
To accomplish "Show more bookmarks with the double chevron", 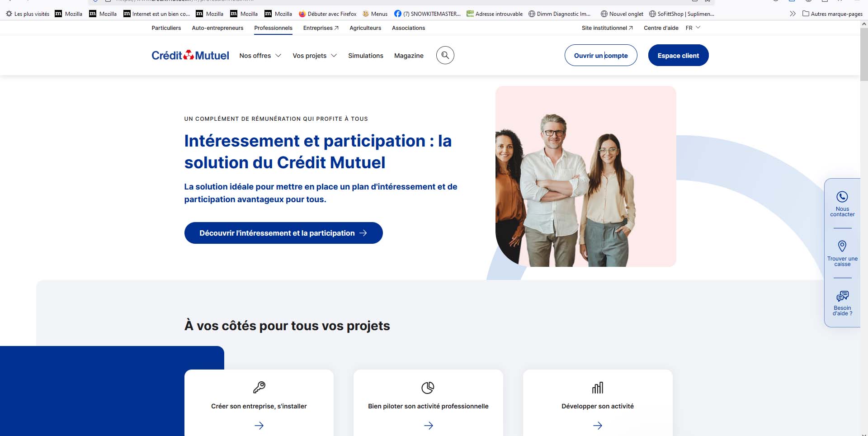I will (x=793, y=14).
